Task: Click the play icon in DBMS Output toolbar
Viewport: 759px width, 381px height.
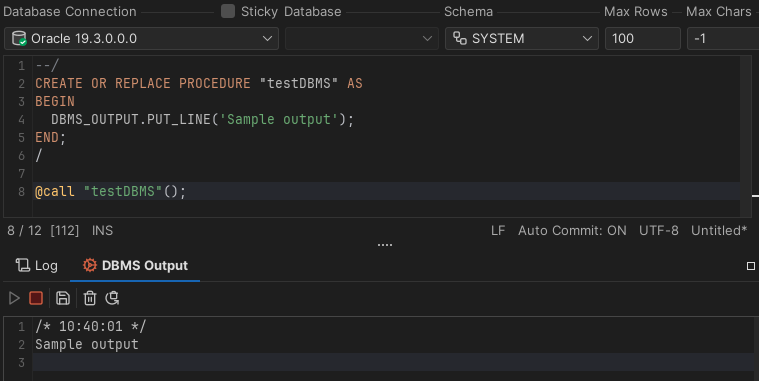Action: pos(14,298)
